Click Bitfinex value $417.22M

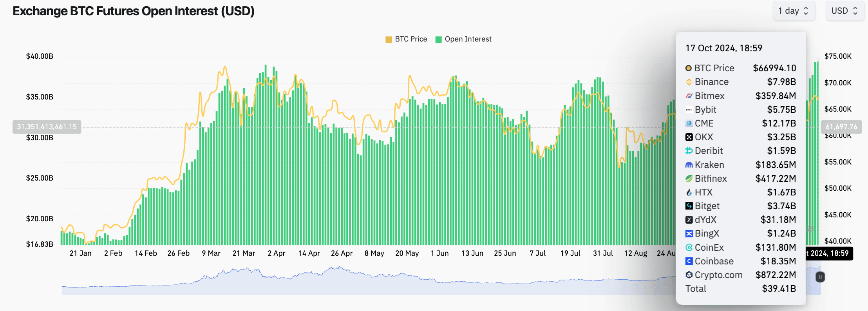pyautogui.click(x=776, y=179)
